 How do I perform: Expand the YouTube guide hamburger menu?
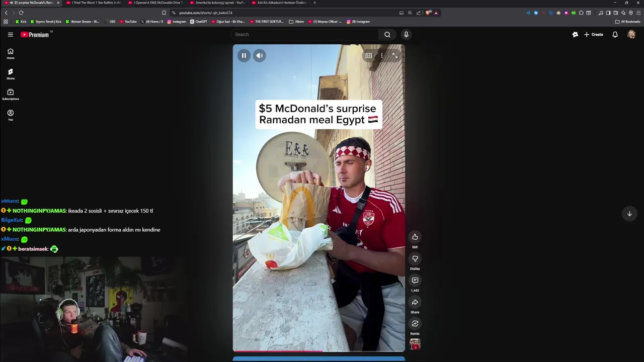pos(10,34)
